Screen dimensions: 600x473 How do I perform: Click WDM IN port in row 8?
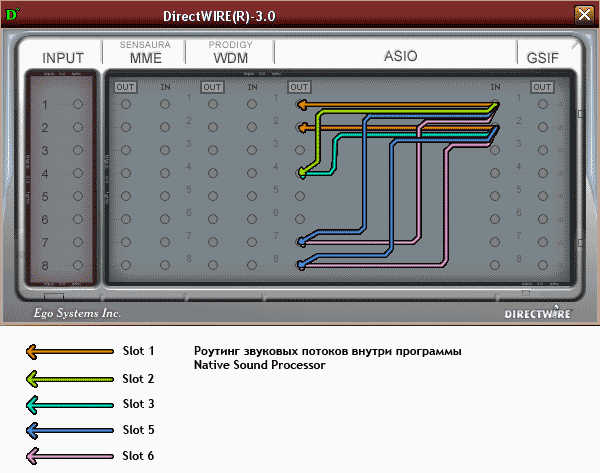tap(252, 265)
